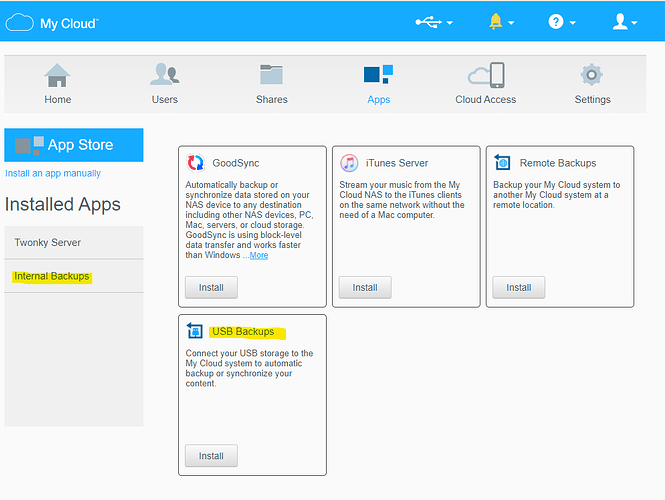Select Twonky Server in Installed Apps
Image resolution: width=665 pixels, height=500 pixels.
click(74, 243)
